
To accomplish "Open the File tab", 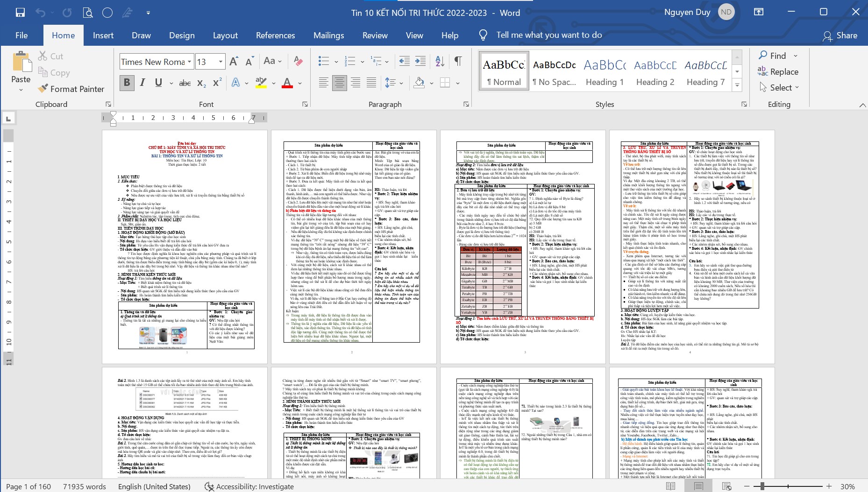I will coord(21,35).
